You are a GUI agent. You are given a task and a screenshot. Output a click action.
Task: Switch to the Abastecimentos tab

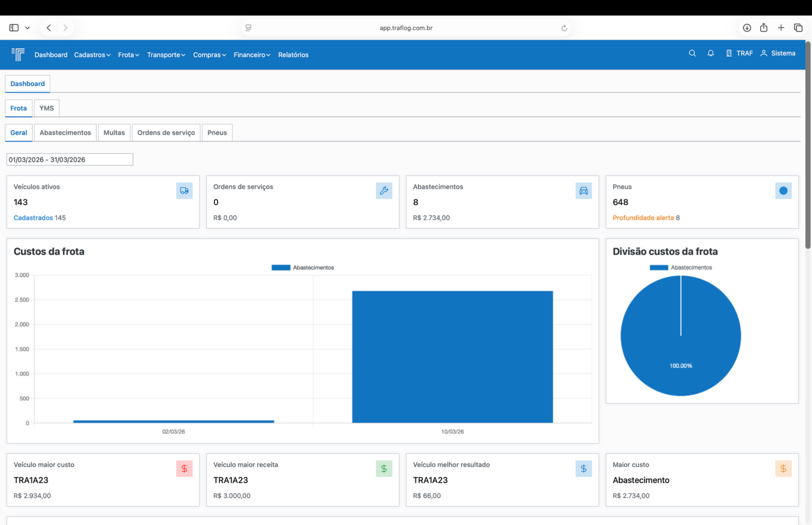point(65,133)
